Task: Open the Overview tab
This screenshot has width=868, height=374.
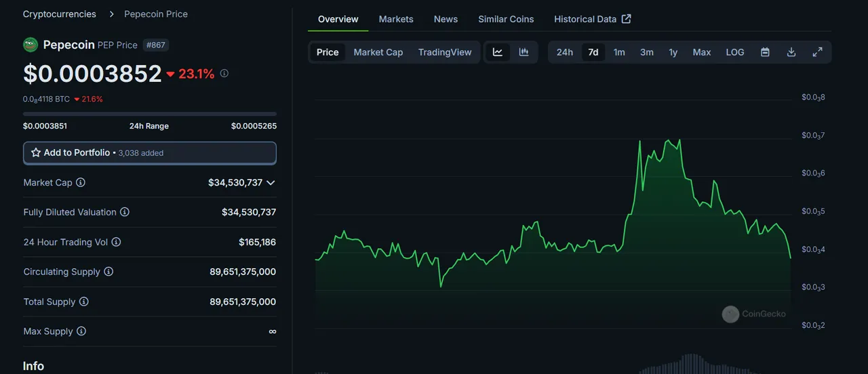Action: (338, 19)
